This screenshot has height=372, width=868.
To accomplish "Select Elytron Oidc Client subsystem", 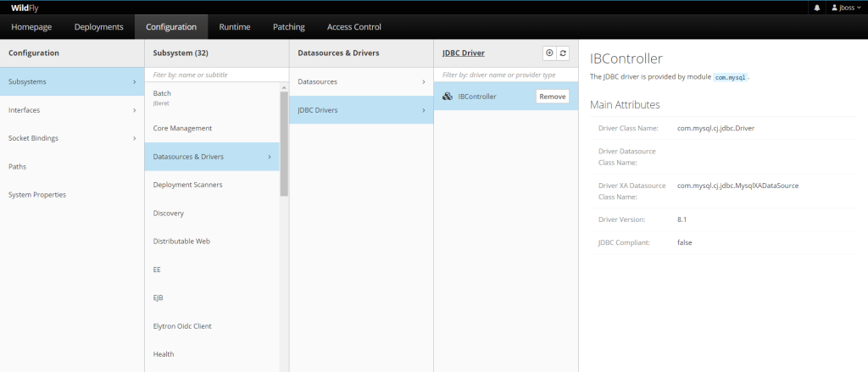I will point(212,326).
